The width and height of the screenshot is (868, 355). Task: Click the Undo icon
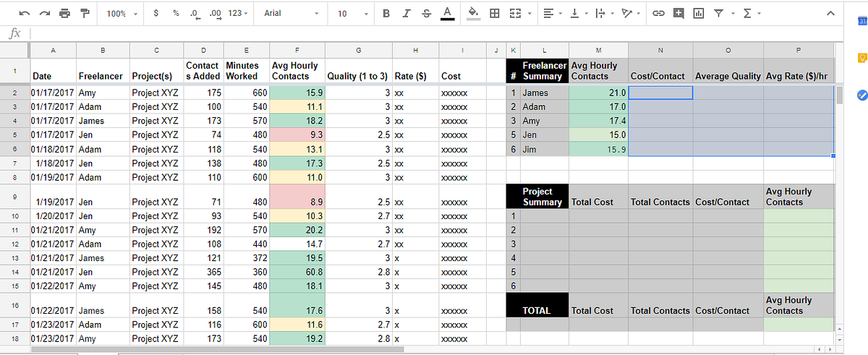pos(25,14)
